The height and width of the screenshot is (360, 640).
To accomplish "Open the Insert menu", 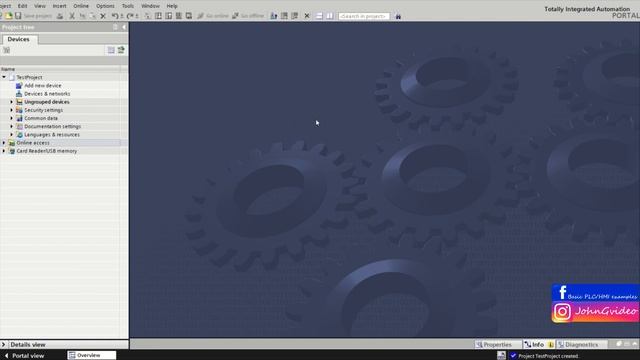I will pos(59,6).
